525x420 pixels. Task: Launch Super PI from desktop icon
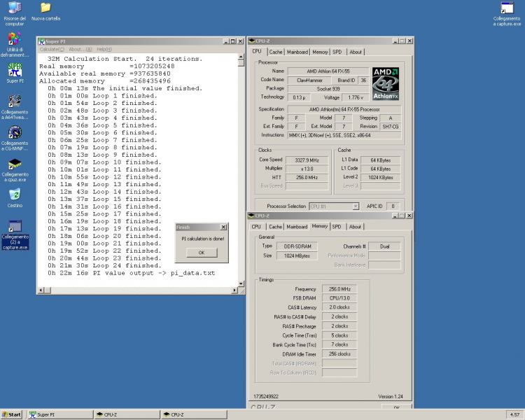15,73
